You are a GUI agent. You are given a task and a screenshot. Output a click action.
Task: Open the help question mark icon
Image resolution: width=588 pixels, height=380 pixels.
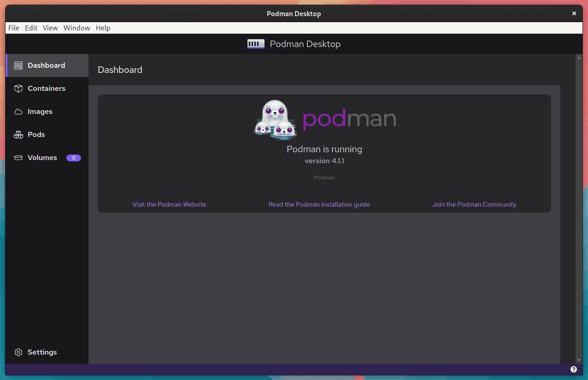[574, 369]
